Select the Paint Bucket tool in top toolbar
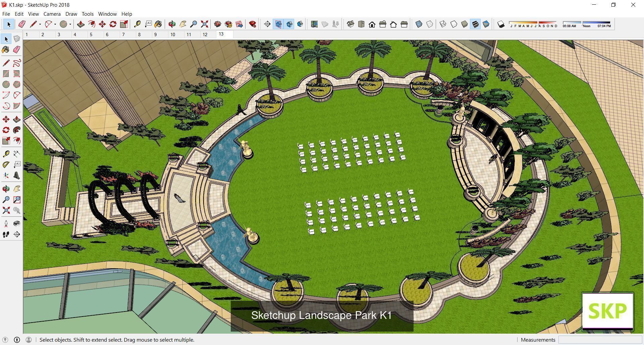Screen dimensions: 644x345 tap(158, 24)
